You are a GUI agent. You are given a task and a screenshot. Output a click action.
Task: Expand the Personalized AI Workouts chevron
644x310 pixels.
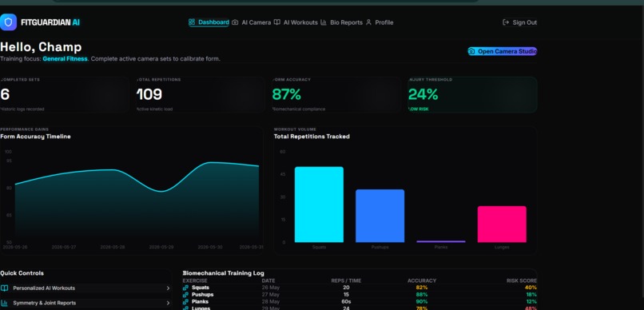[x=168, y=288]
